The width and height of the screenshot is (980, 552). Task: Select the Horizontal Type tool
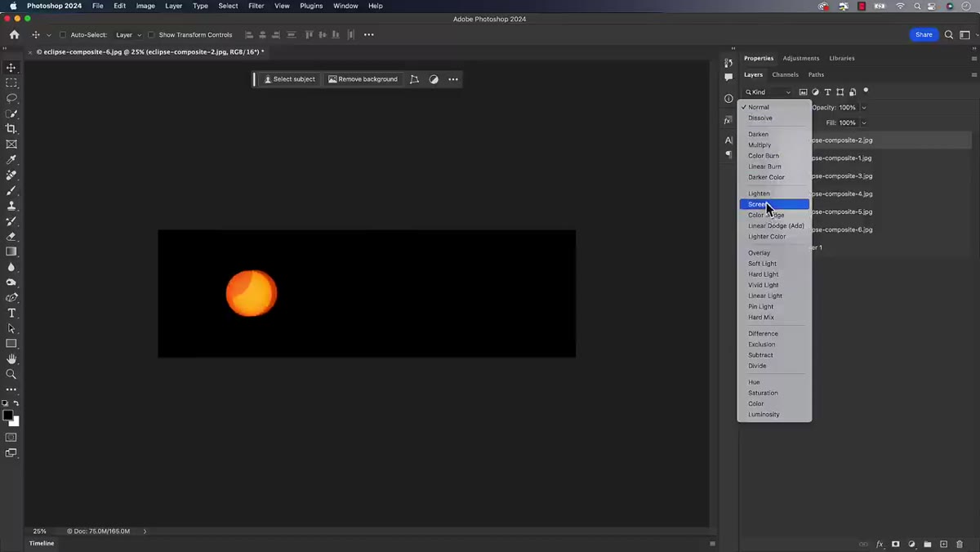[x=11, y=314]
